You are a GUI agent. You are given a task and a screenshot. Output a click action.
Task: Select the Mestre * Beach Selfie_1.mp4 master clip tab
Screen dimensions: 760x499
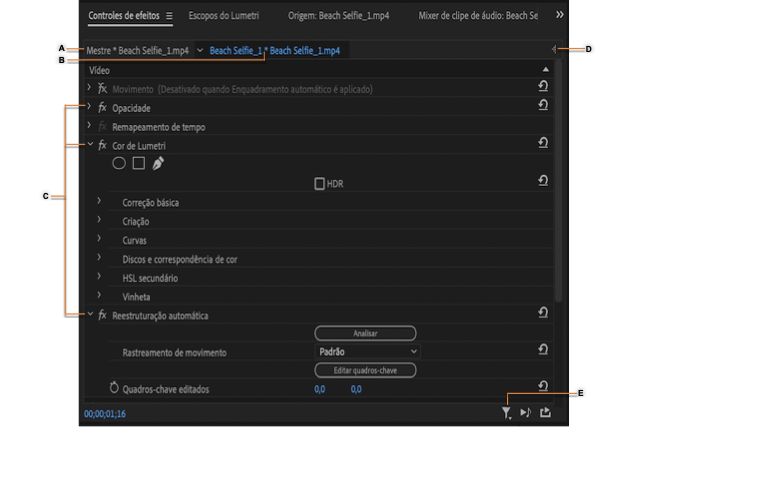(x=138, y=50)
